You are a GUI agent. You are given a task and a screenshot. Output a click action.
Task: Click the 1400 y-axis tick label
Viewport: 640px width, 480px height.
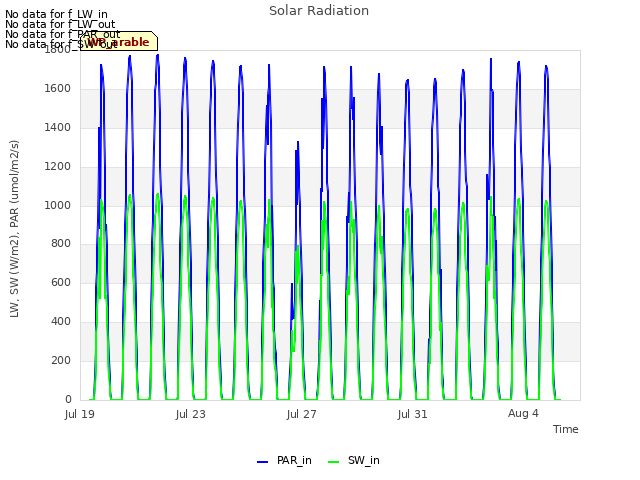(58, 127)
